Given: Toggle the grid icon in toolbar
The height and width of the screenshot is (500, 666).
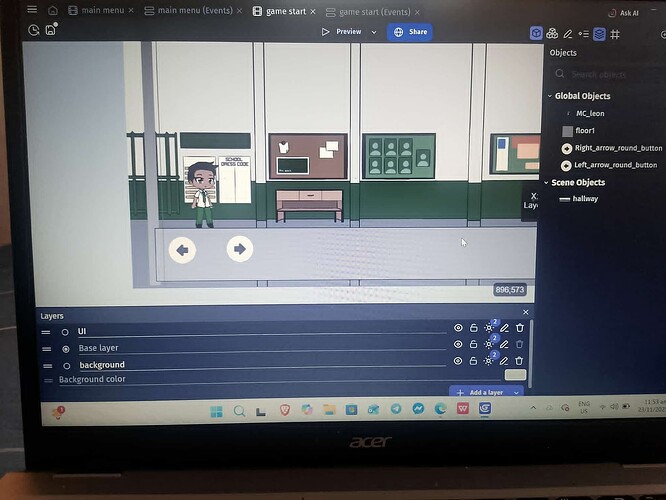Looking at the screenshot, I should coord(615,34).
